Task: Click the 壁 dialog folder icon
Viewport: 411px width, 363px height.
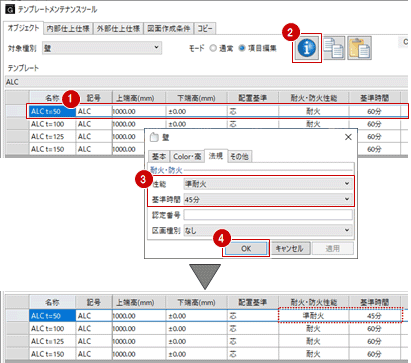Action: 154,137
